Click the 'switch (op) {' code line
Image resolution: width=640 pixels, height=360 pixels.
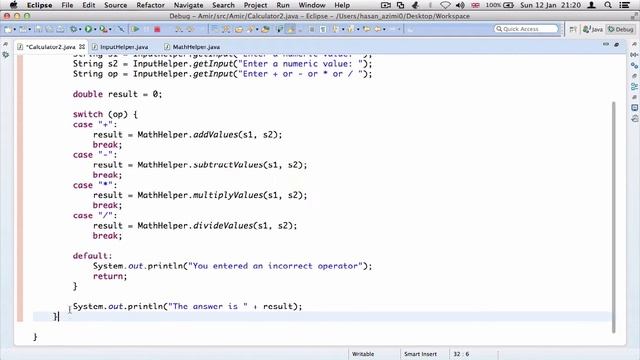(105, 114)
